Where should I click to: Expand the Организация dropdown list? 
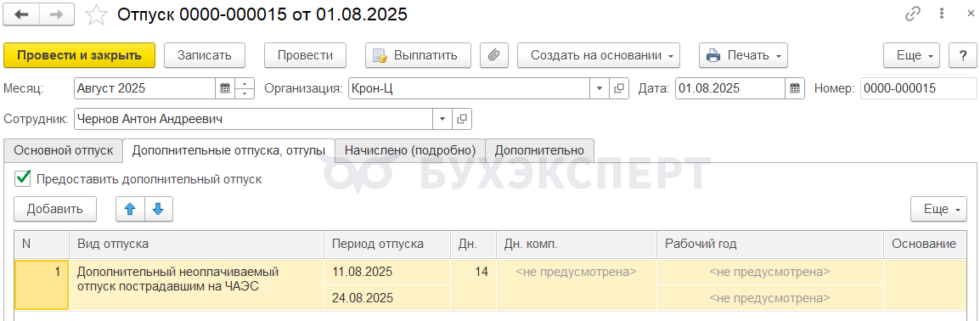pos(600,88)
